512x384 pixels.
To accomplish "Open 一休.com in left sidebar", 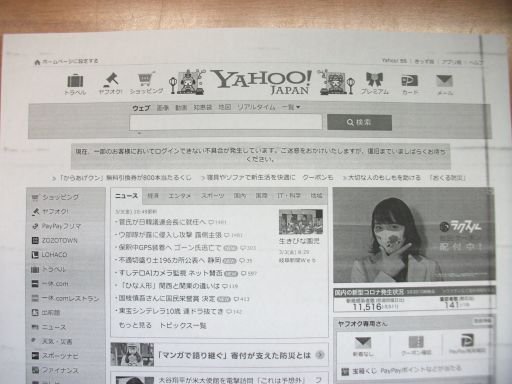I will (x=50, y=284).
